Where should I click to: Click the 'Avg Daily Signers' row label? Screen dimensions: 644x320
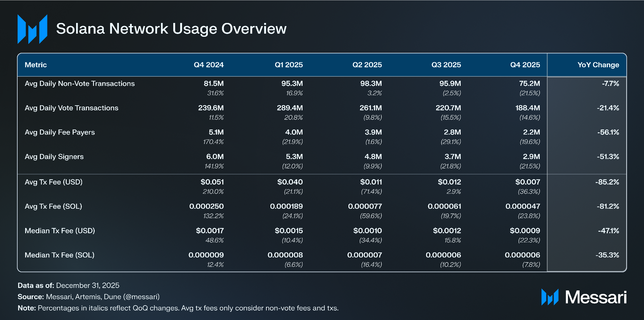tap(54, 157)
